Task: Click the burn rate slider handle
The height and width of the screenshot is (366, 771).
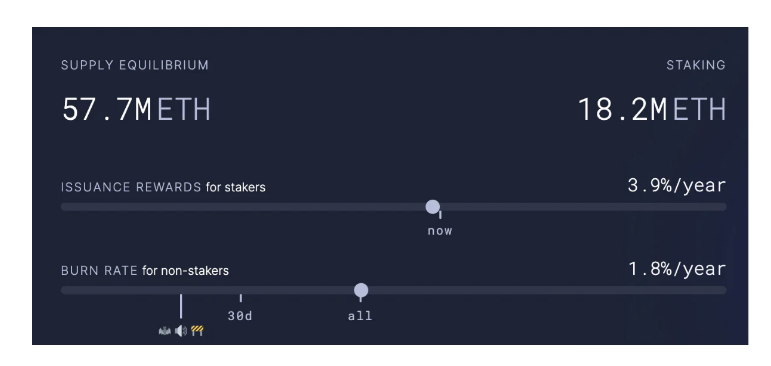Action: coord(361,290)
